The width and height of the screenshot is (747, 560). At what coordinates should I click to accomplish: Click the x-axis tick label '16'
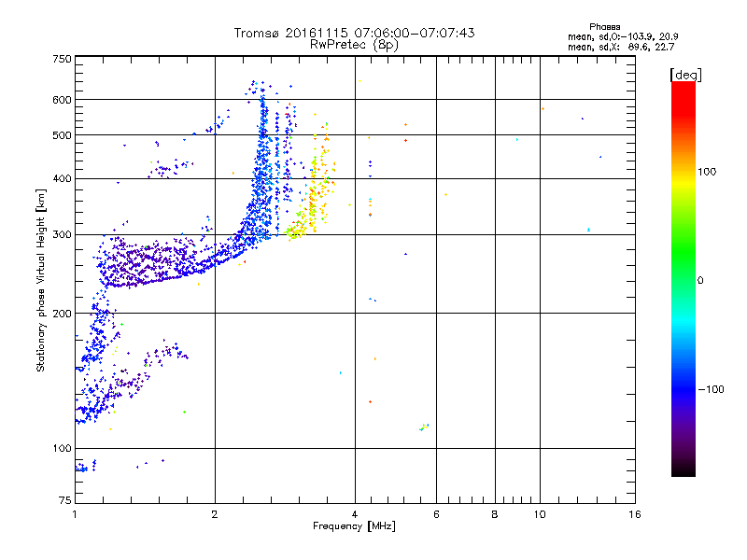[635, 514]
